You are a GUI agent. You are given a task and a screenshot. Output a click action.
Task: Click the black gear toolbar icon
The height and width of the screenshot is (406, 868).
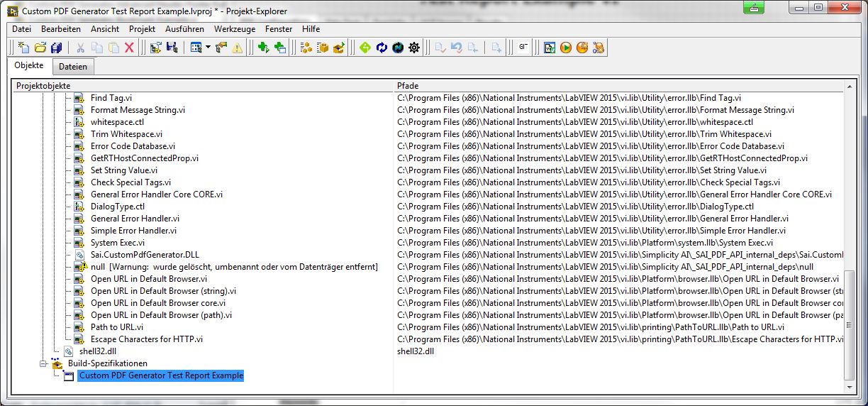pyautogui.click(x=415, y=48)
